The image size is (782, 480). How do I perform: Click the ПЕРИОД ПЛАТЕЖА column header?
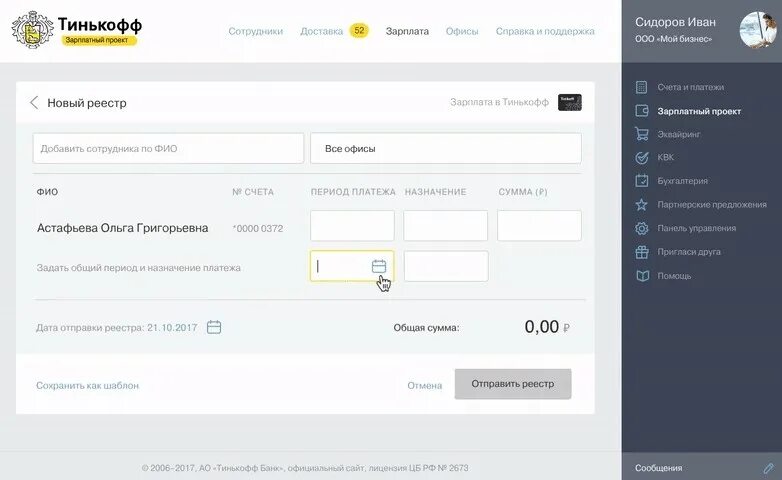353,192
